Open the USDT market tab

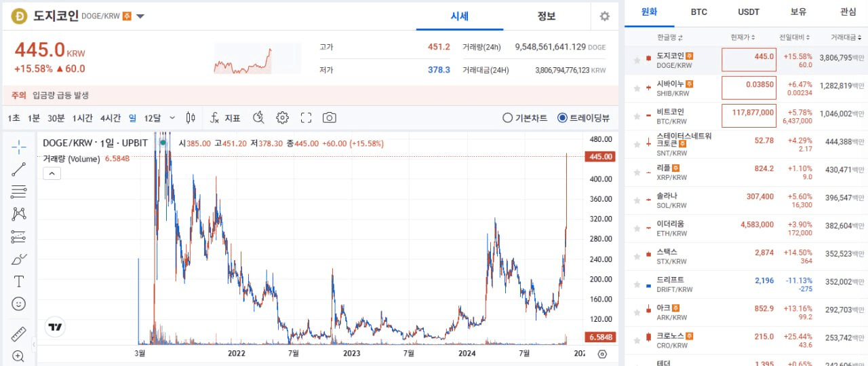point(749,12)
